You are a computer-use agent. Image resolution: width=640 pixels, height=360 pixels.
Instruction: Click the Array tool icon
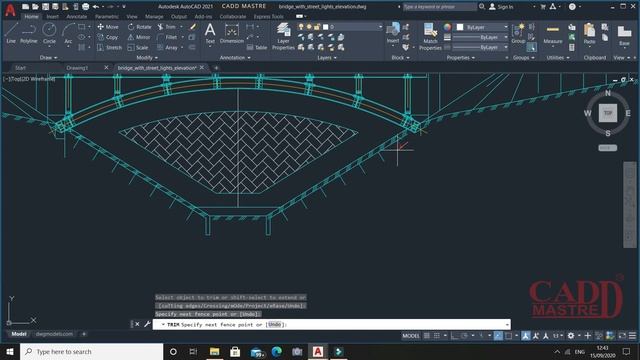pos(160,48)
